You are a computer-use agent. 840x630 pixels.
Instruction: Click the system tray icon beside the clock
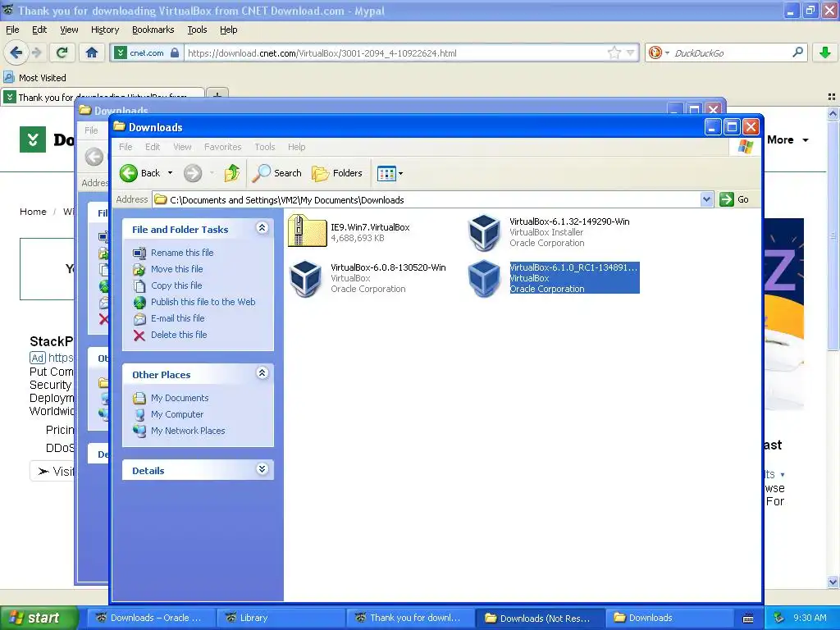coord(779,618)
